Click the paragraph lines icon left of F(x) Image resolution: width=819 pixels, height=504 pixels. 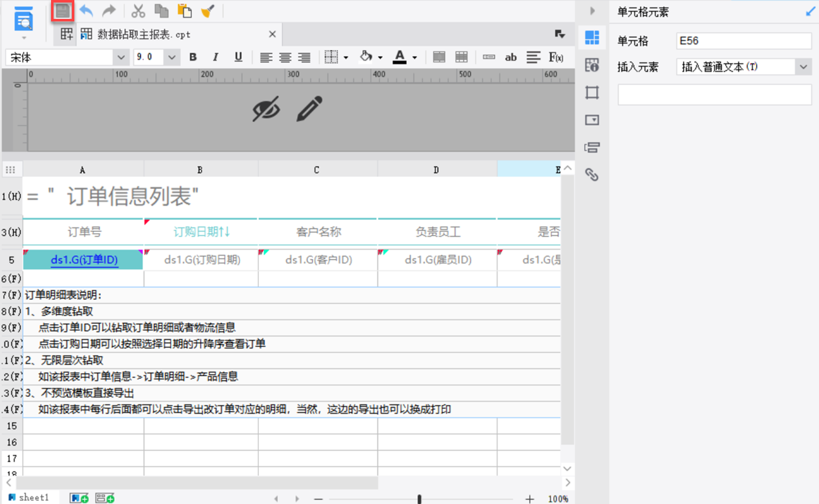pyautogui.click(x=534, y=57)
